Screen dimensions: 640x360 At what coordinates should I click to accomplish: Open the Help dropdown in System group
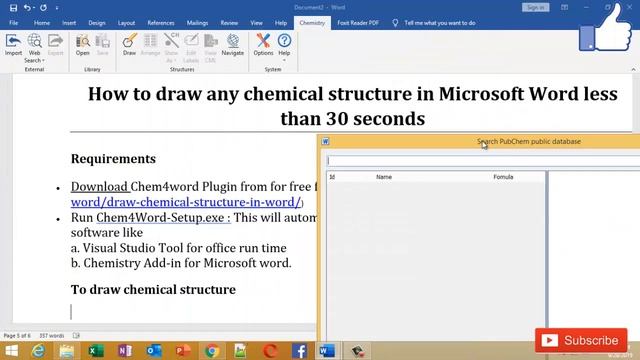coord(284,48)
